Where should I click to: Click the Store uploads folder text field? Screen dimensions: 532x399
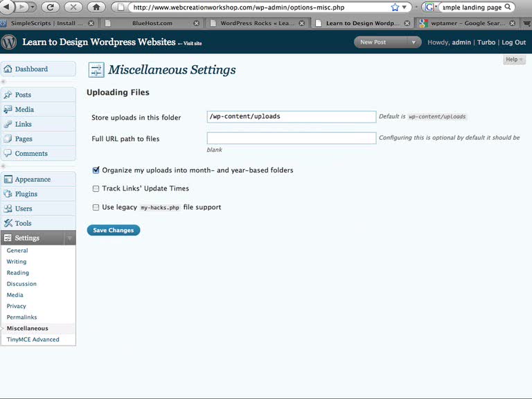pyautogui.click(x=291, y=116)
